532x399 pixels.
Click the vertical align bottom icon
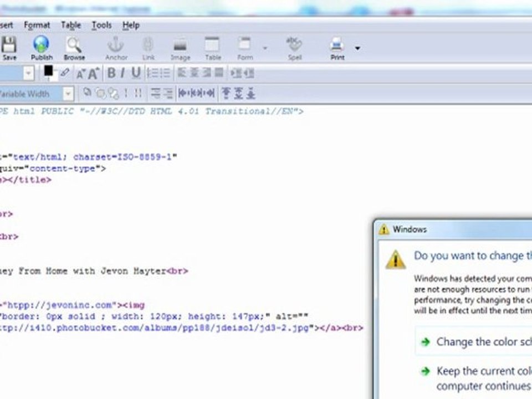(250, 93)
